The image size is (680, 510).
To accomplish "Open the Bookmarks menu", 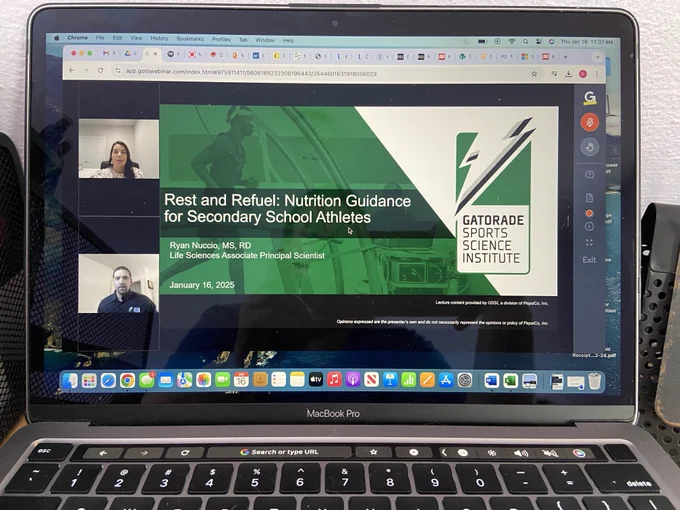I will (190, 39).
